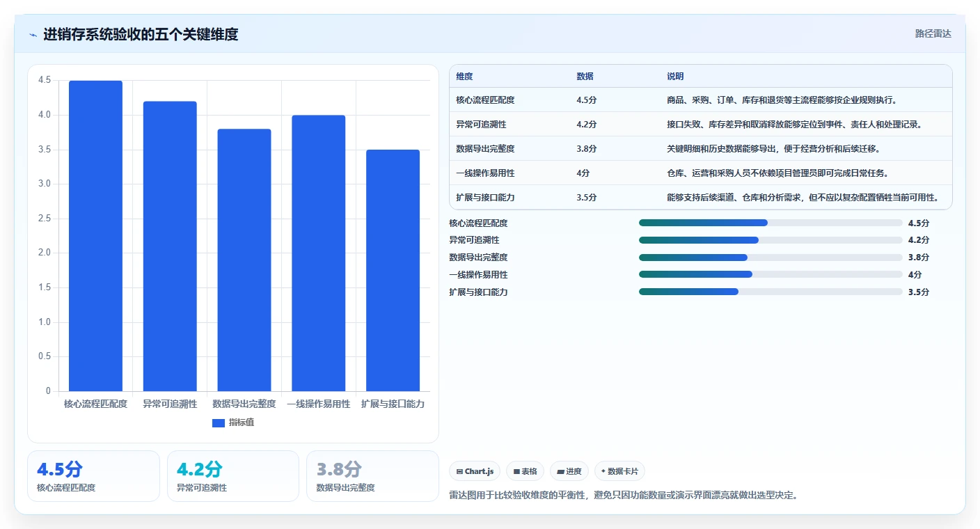Click the x-axis label 异常可追溯性

pos(170,404)
